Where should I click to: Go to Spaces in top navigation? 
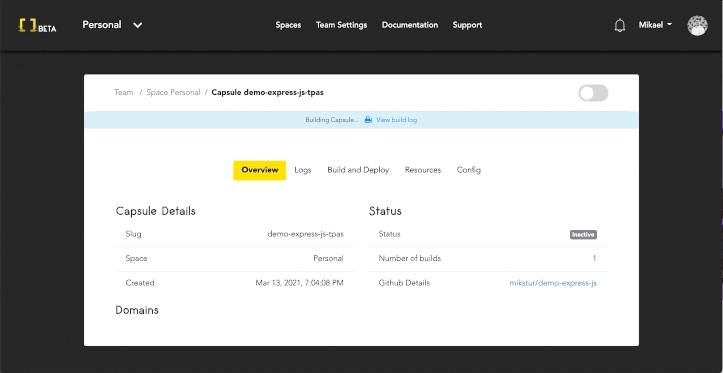tap(288, 25)
